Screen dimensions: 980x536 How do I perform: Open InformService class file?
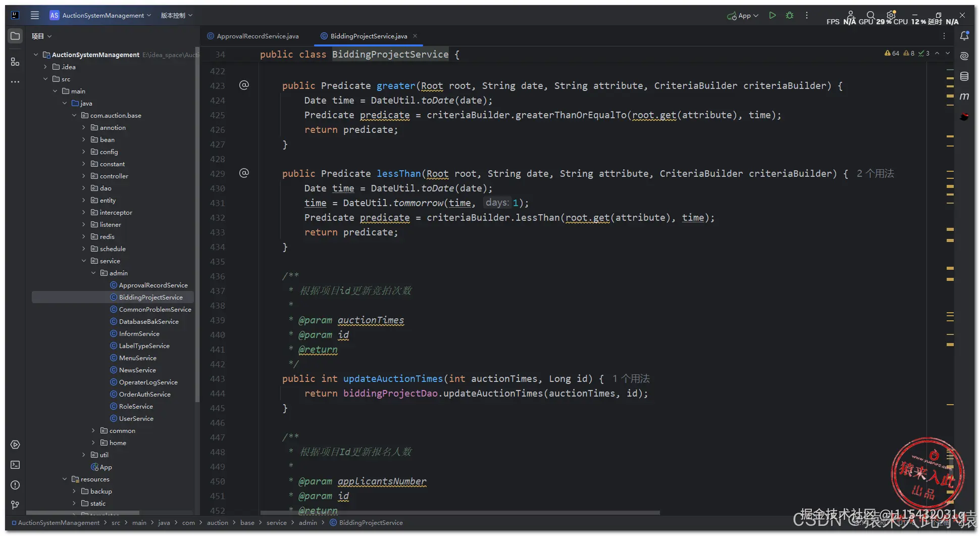[139, 333]
